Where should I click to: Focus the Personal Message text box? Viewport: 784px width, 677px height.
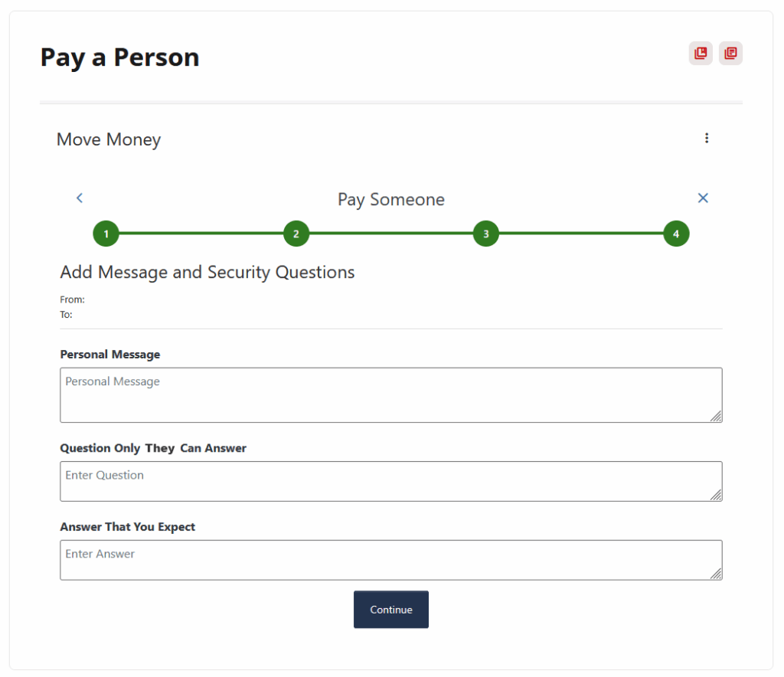pyautogui.click(x=390, y=395)
